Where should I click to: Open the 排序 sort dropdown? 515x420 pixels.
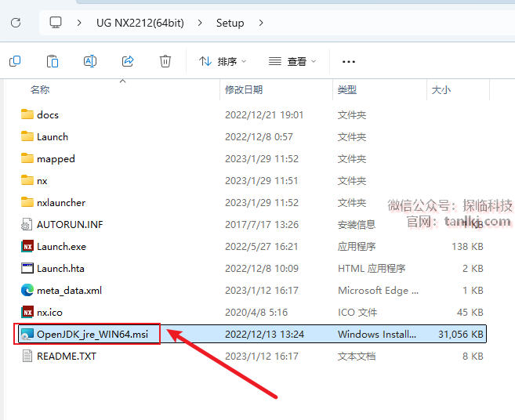(x=223, y=61)
